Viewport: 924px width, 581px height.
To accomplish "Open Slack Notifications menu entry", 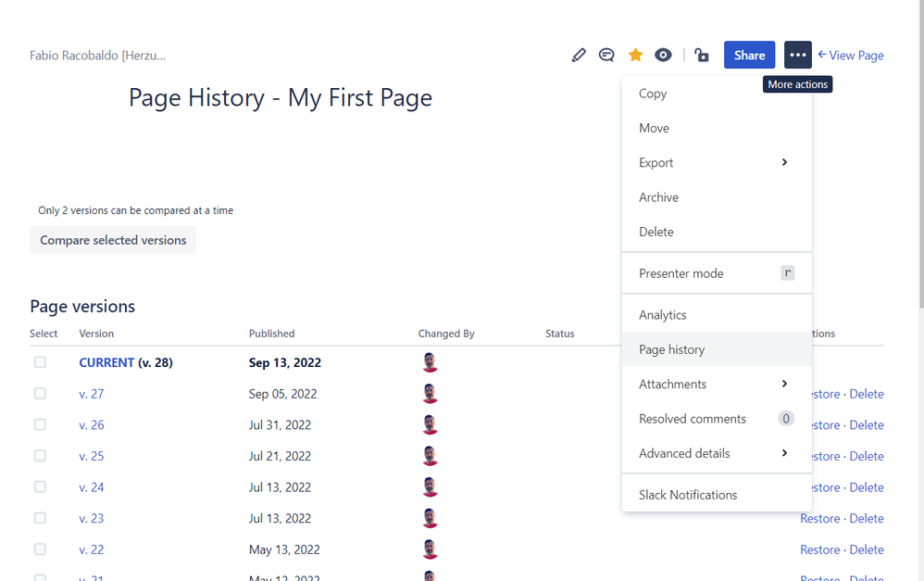I will 717,495.
